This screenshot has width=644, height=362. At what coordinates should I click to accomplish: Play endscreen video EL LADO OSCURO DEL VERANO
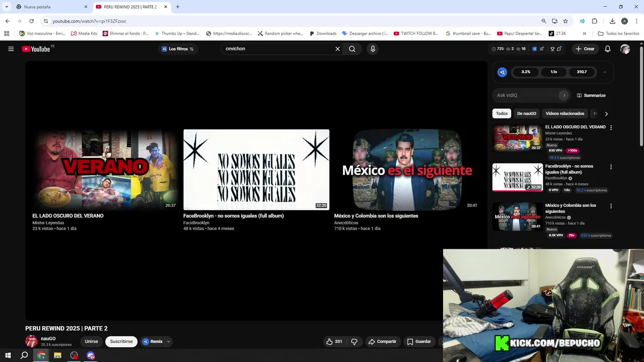106,169
